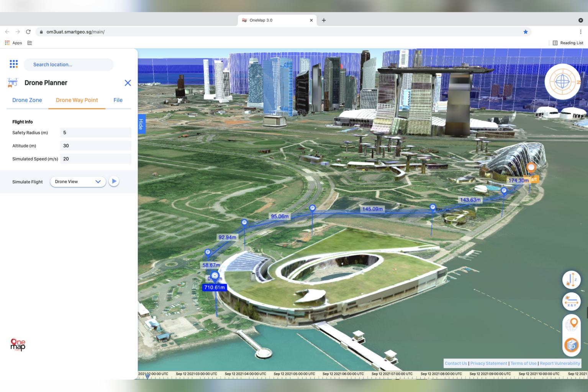The width and height of the screenshot is (588, 392).
Task: Open the nine-dot apps grid menu
Action: click(x=14, y=64)
